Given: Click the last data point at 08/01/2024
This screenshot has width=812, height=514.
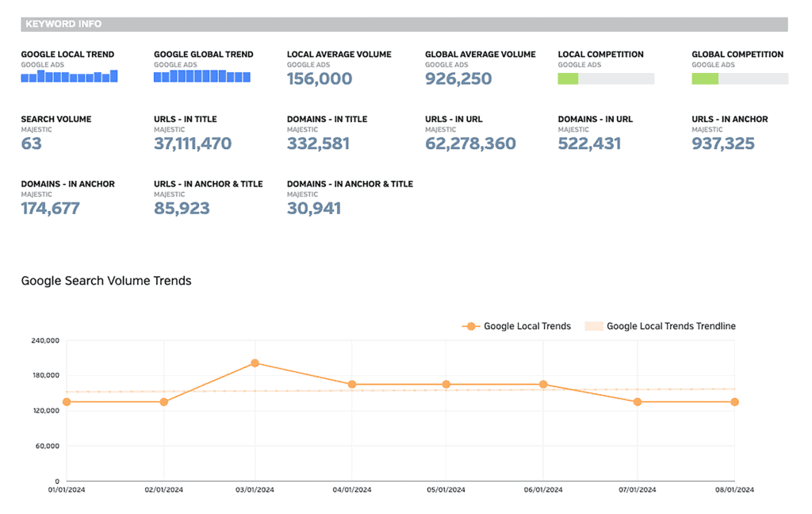Looking at the screenshot, I should coord(734,402).
